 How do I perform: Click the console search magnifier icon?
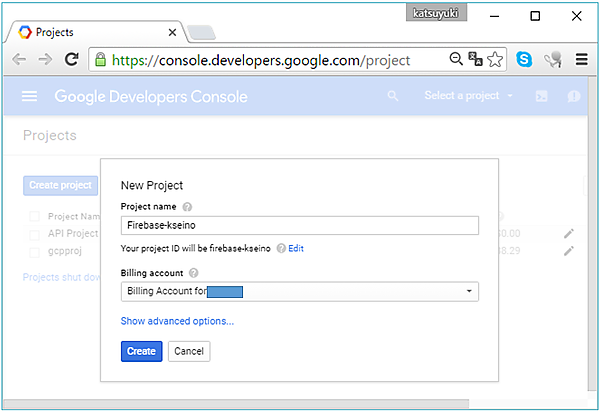click(x=393, y=96)
